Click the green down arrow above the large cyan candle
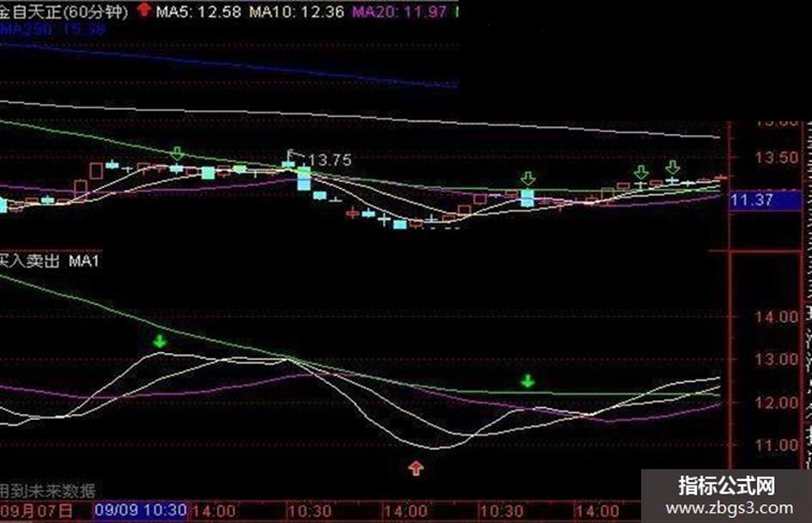Viewport: 812px width, 523px height. [528, 179]
